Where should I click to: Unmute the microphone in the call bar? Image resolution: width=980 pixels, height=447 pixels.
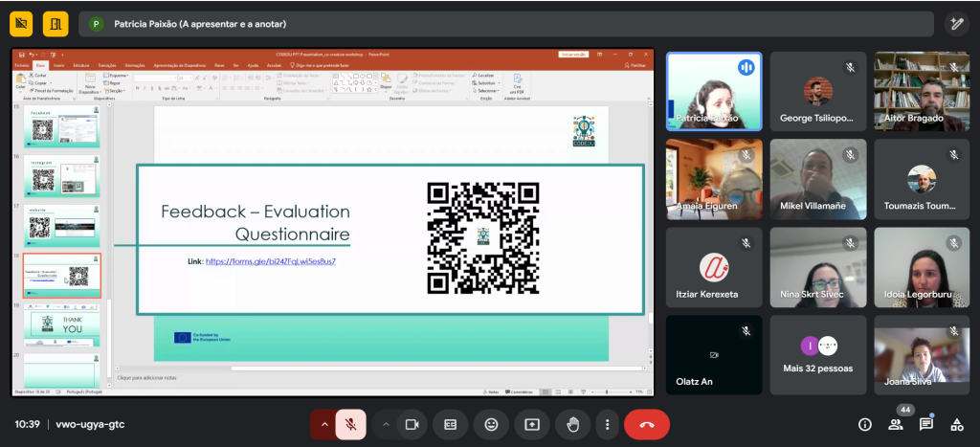pyautogui.click(x=351, y=424)
